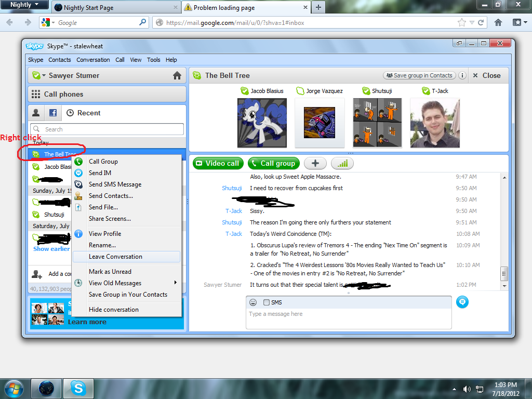The height and width of the screenshot is (399, 532).
Task: Open the Conversation menu
Action: tap(93, 60)
